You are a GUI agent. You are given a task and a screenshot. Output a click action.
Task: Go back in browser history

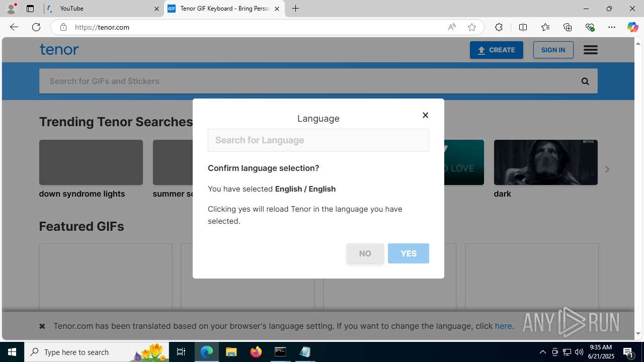click(x=14, y=27)
